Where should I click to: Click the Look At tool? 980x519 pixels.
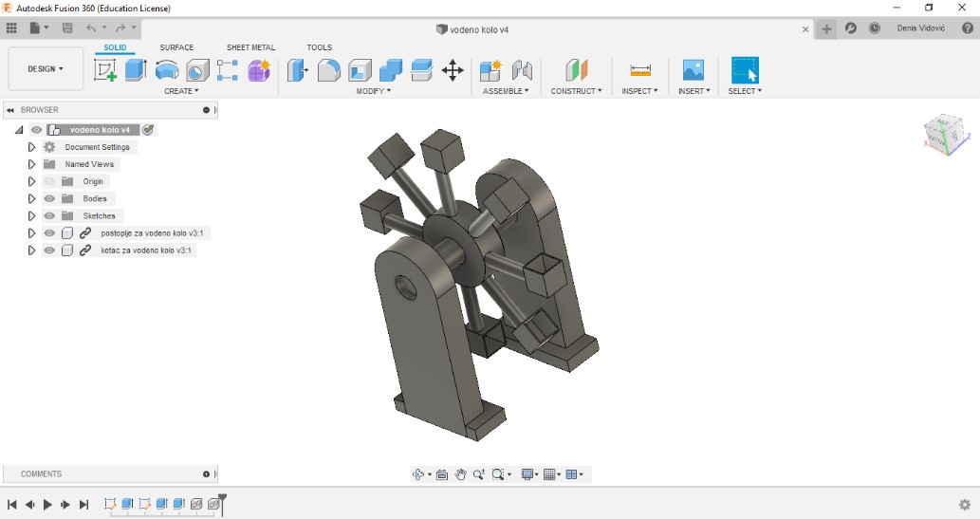(442, 474)
